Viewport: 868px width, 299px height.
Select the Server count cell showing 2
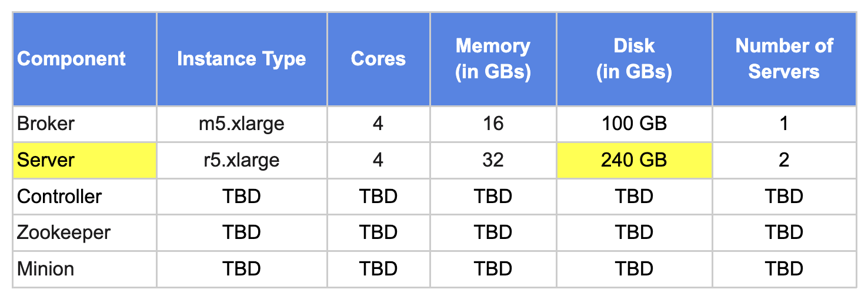pyautogui.click(x=784, y=160)
